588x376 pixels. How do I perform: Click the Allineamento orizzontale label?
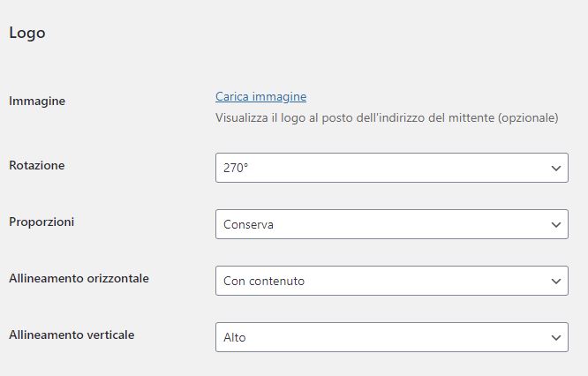79,278
